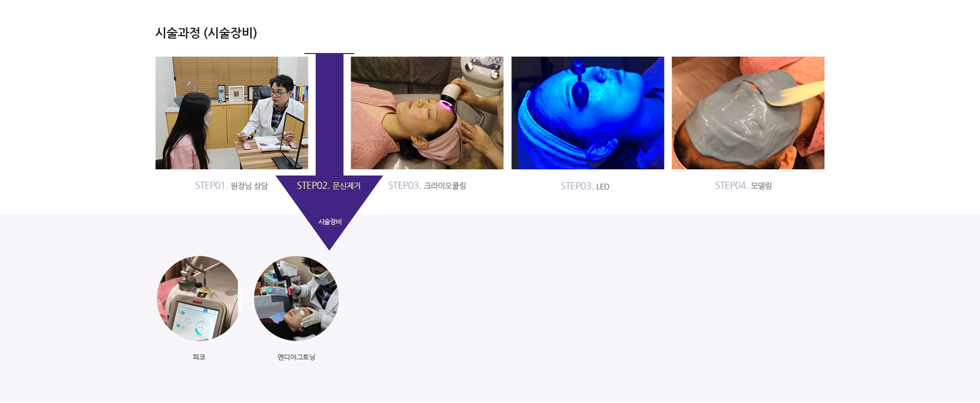980x403 pixels.
Task: Click the 엔디야그토닝 caption text
Action: [296, 357]
